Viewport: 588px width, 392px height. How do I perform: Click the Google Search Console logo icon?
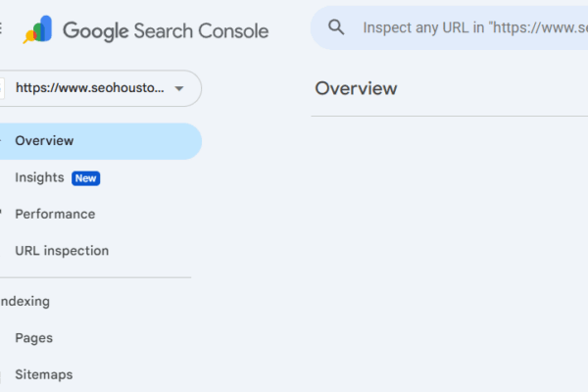click(39, 30)
